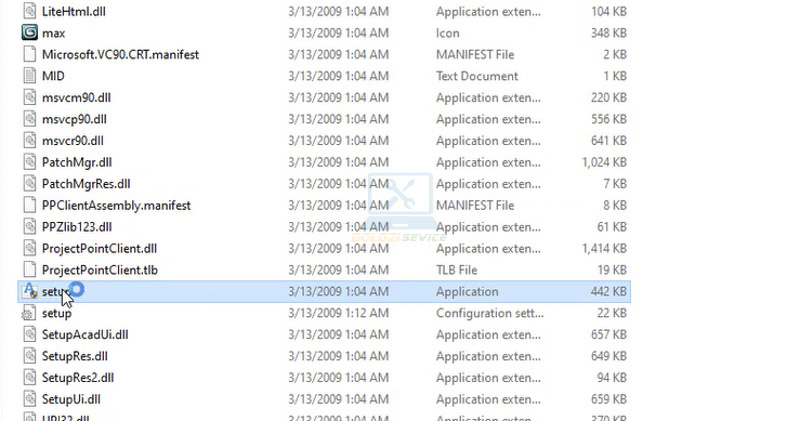The width and height of the screenshot is (800, 421).
Task: Select the ProjectPointClient.dll file name
Action: (99, 248)
